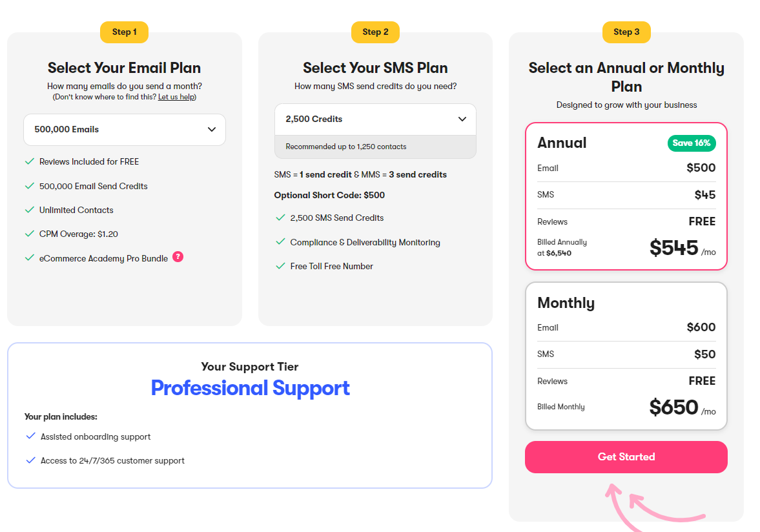Screen dimensions: 760x532
Task: Open the "Let us help" link
Action: pos(176,97)
